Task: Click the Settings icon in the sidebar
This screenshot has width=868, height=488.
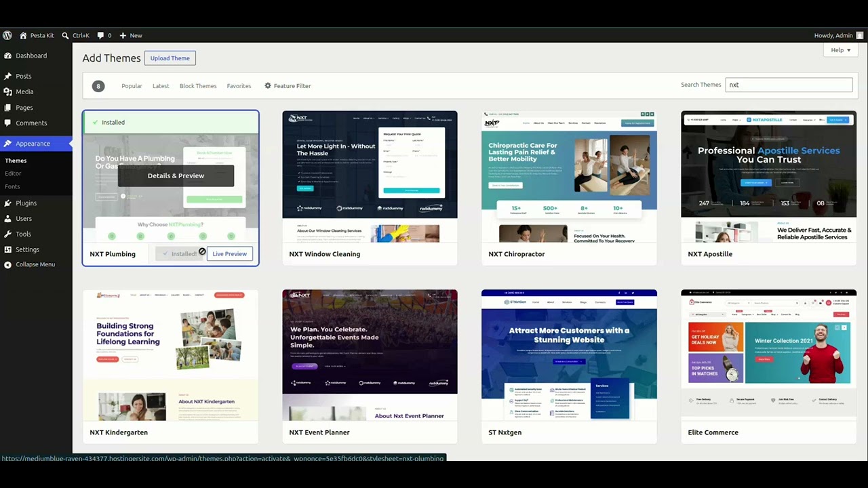Action: (x=7, y=249)
